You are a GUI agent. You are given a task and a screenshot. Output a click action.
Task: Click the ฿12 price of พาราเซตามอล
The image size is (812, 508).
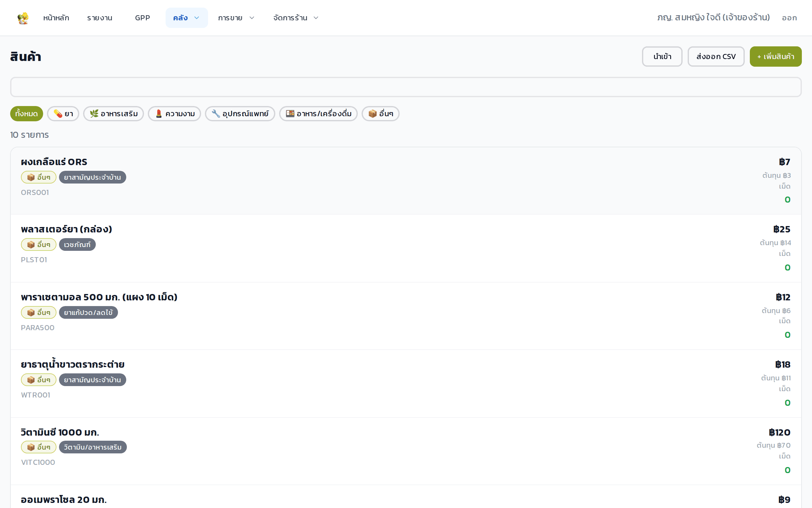tap(783, 297)
